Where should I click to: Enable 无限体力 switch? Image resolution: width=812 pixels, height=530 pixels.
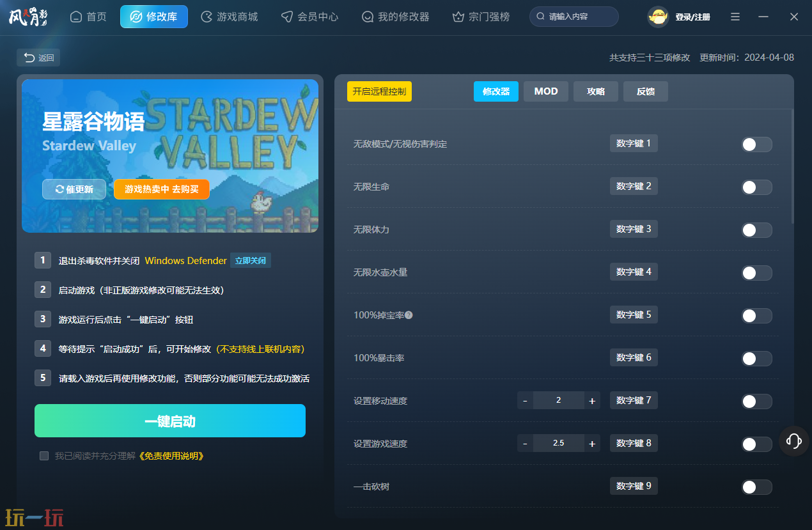point(757,230)
